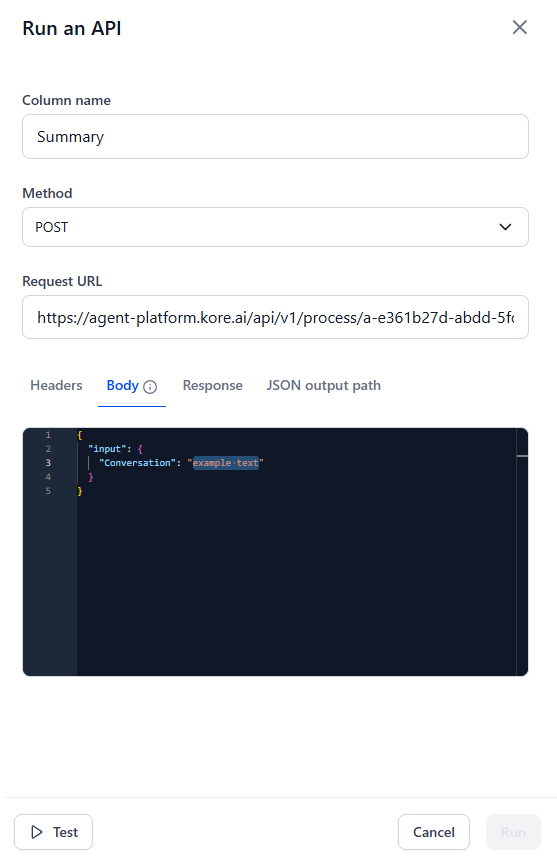The image size is (557, 861).
Task: Click empty area of JSON body editor
Action: pos(297,582)
